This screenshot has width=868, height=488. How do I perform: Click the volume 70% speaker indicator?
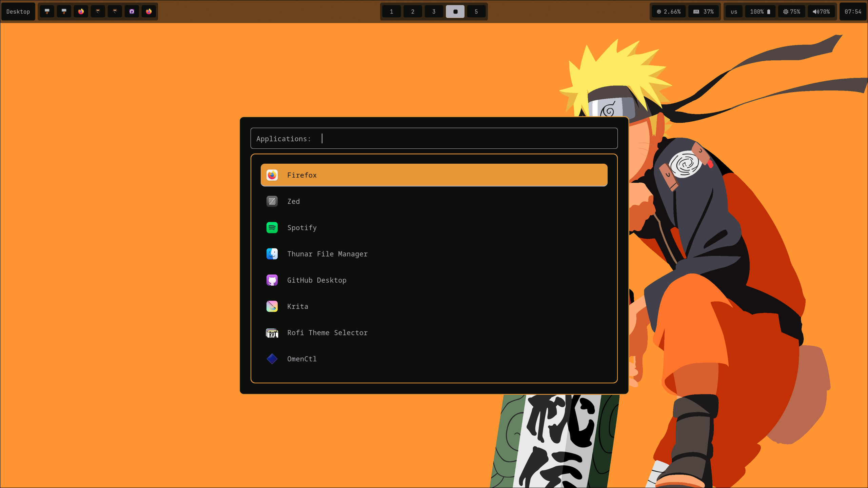pos(821,12)
